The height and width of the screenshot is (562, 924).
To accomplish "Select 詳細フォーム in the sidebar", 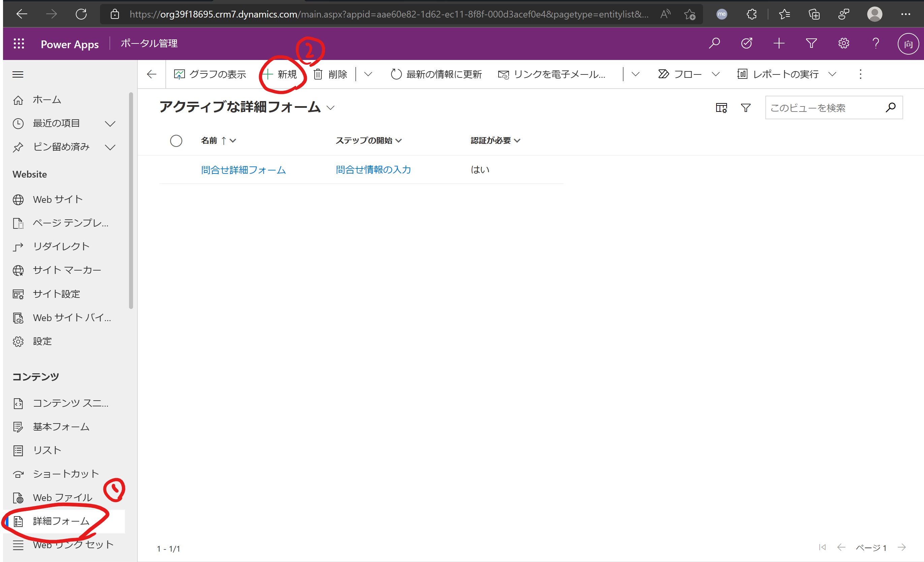I will (x=60, y=521).
